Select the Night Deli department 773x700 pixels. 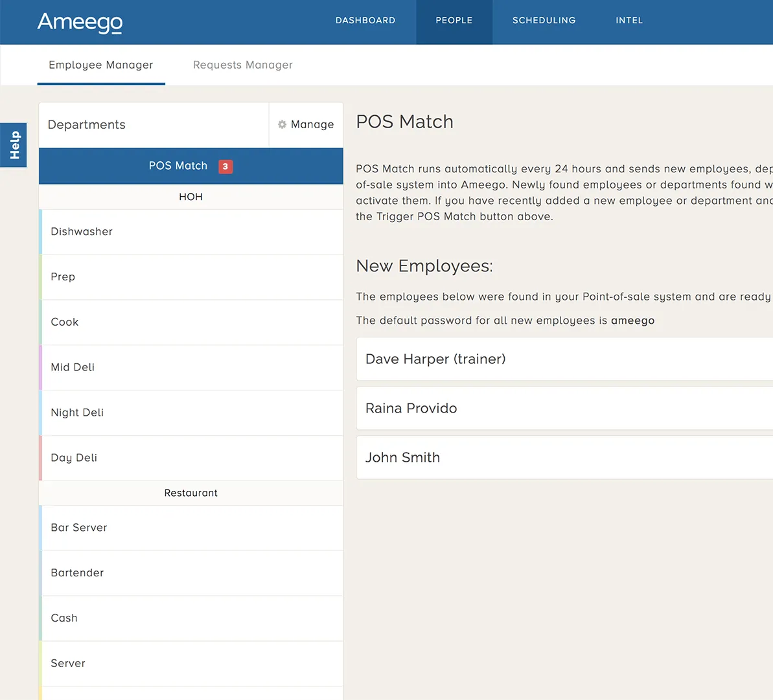(190, 412)
